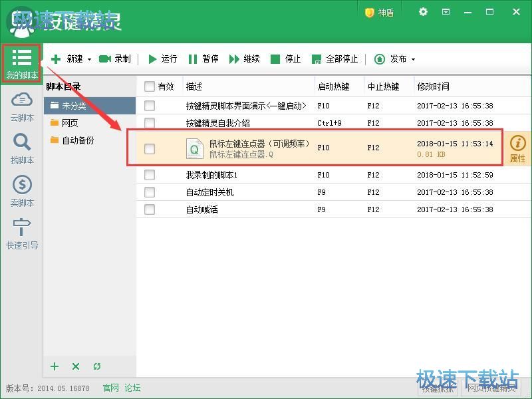The height and width of the screenshot is (399, 532).
Task: Toggle the checkbox for 自动喊话 script
Action: [150, 209]
